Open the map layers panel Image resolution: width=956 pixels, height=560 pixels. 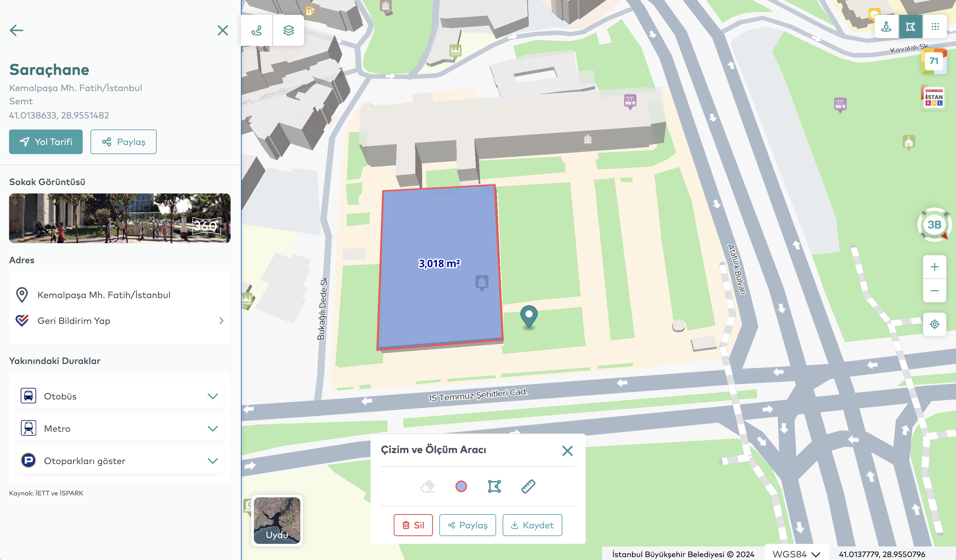(x=288, y=30)
